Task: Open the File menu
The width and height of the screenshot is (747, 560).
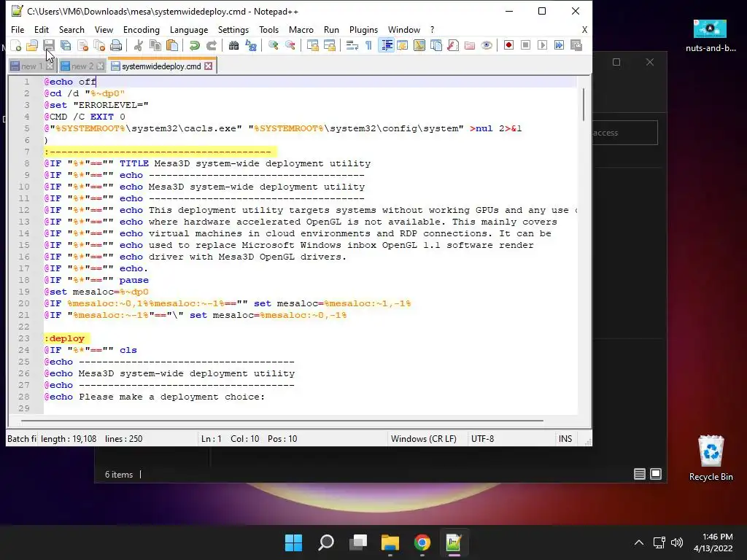Action: tap(18, 29)
